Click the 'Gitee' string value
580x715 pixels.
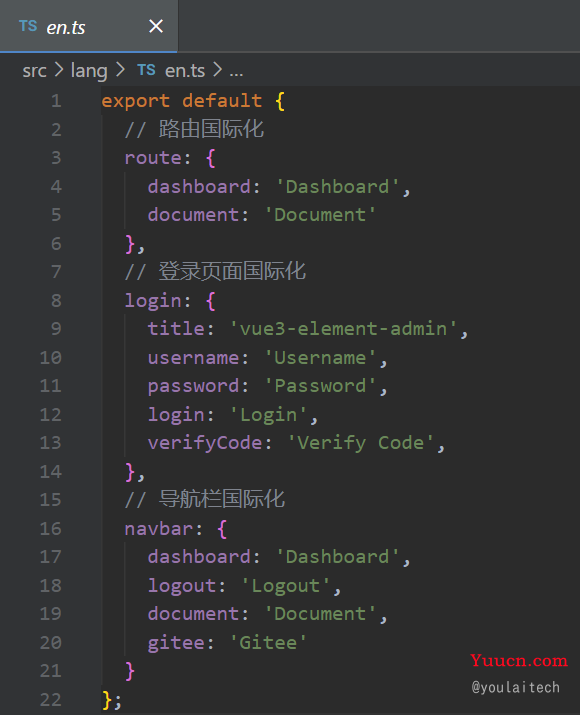point(268,642)
